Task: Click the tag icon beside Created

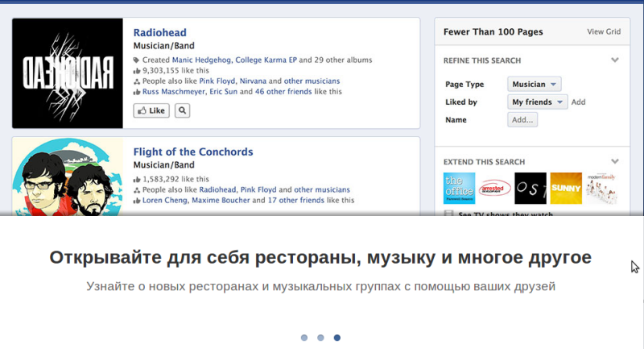Action: (x=136, y=60)
